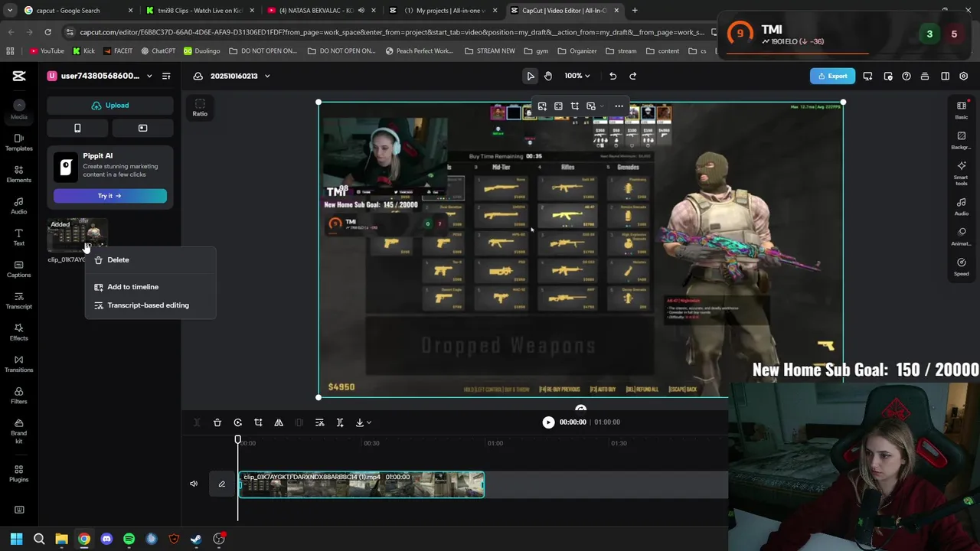The width and height of the screenshot is (980, 551).
Task: Expand the floating toolbar replace-media dropdown arrow
Action: (x=602, y=106)
